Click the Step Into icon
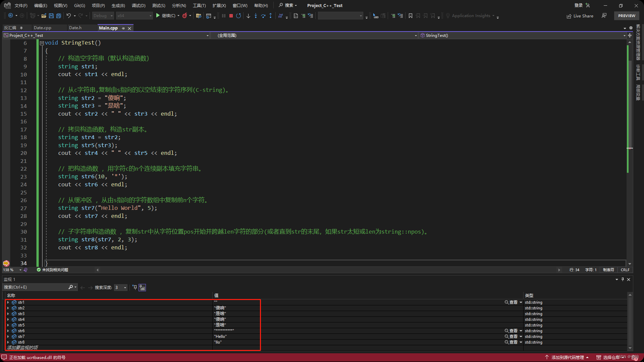Viewport: 644px width, 362px height. pos(256,16)
